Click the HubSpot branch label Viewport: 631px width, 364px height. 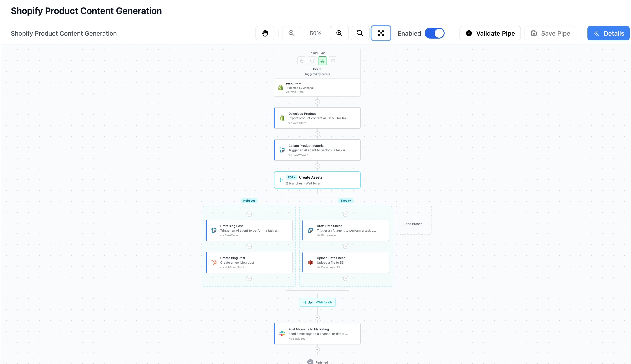[x=249, y=200]
